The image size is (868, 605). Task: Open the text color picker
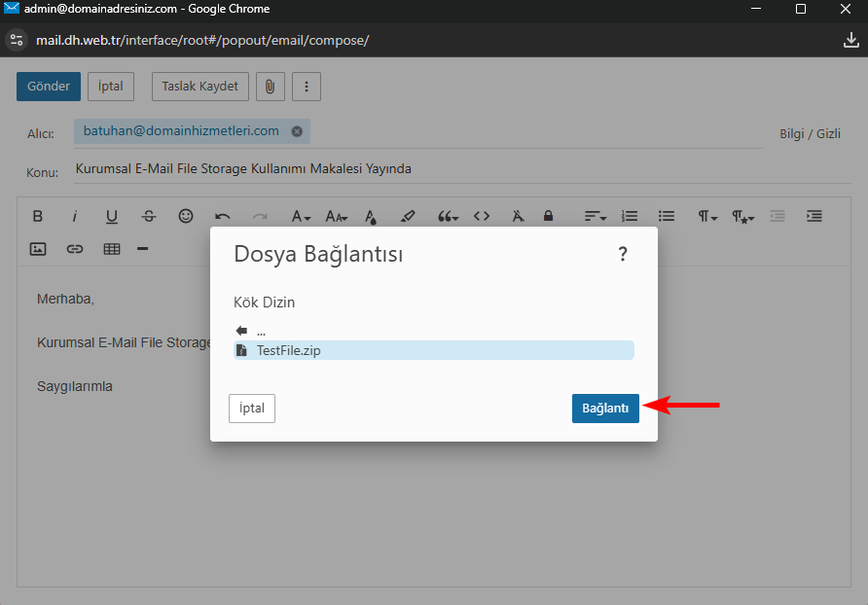click(371, 216)
